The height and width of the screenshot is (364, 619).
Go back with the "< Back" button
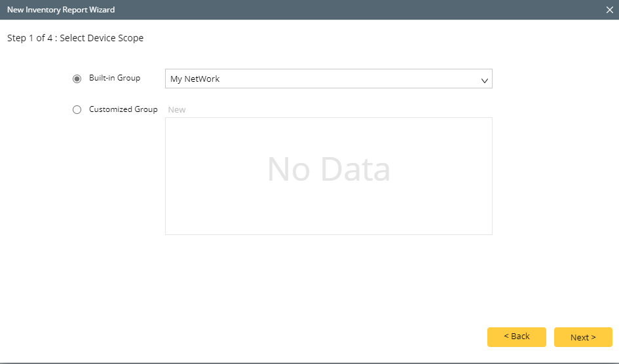(x=516, y=337)
